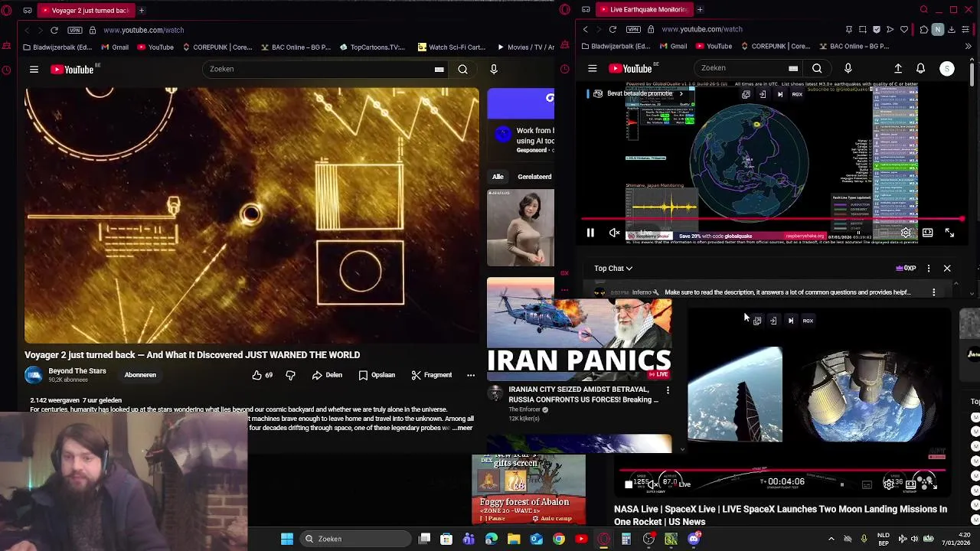Open Easy Setup in the right Opera toolbar
Screen dimensions: 980x551
966,29
